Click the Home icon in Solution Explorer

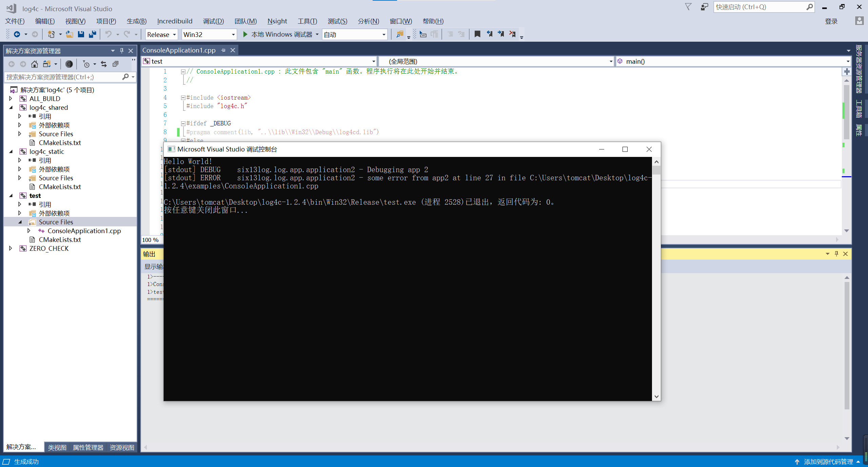[x=35, y=64]
